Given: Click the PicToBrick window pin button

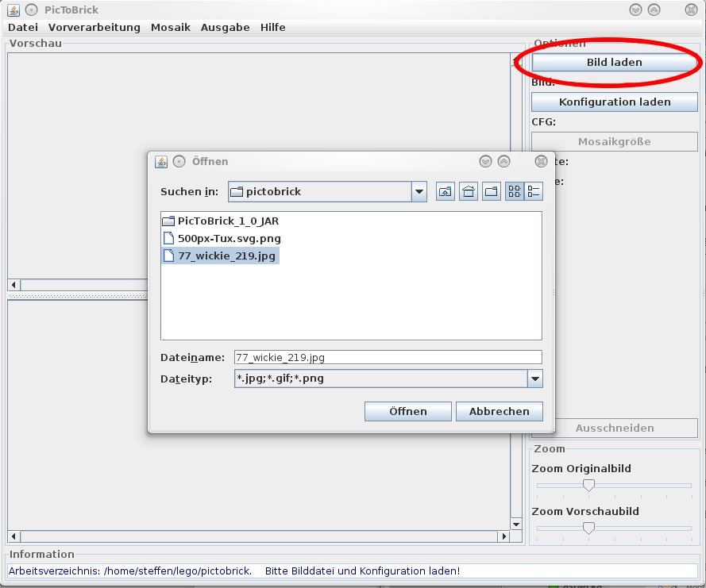Looking at the screenshot, I should click(x=31, y=10).
